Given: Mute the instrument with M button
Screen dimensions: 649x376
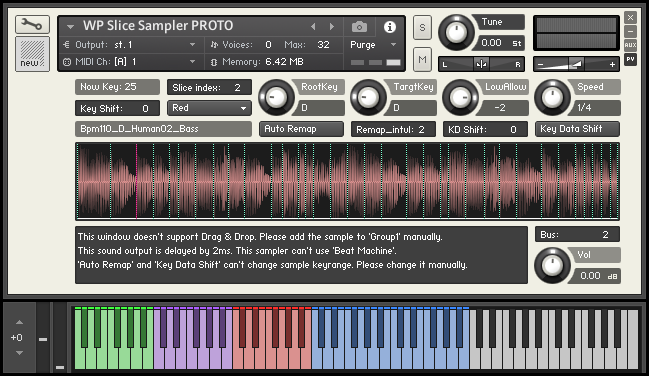Looking at the screenshot, I should (422, 60).
